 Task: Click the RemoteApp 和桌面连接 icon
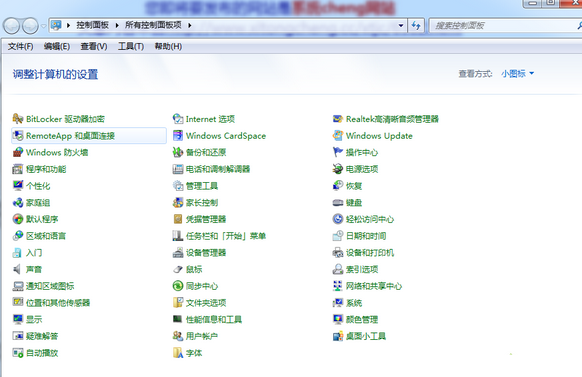(x=18, y=135)
